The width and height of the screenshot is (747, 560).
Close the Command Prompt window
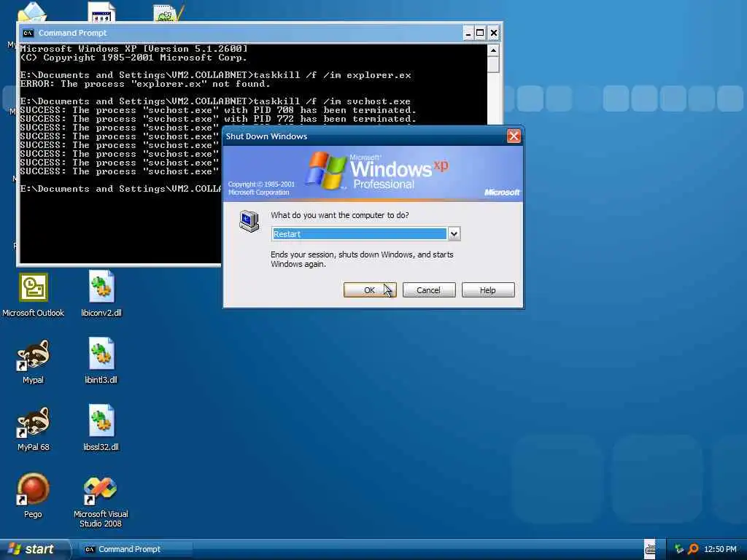coord(494,33)
